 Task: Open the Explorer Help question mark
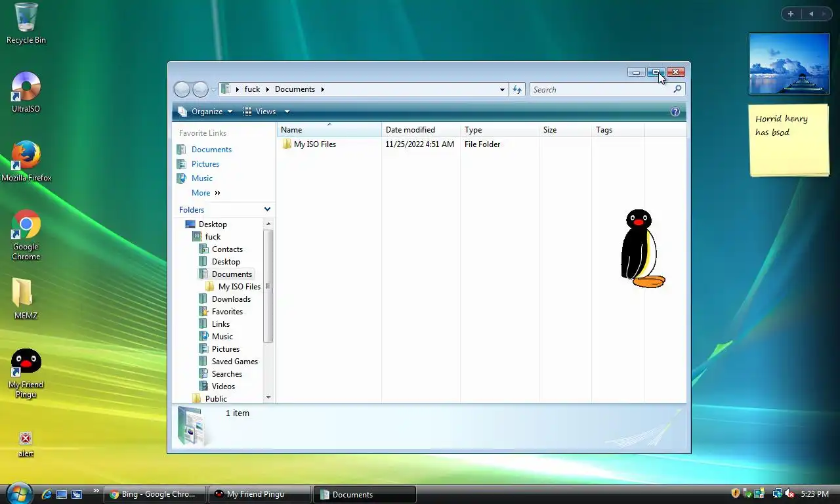point(675,112)
